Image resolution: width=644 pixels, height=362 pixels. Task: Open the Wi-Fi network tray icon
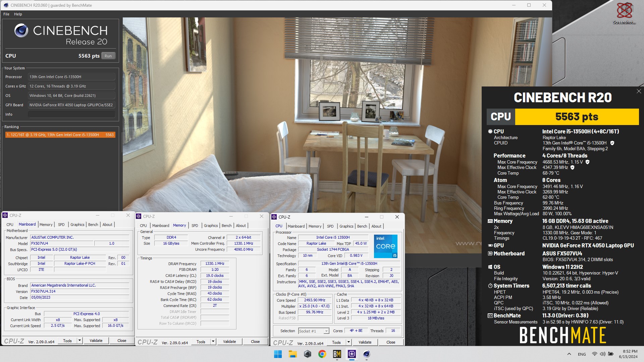tap(595, 354)
